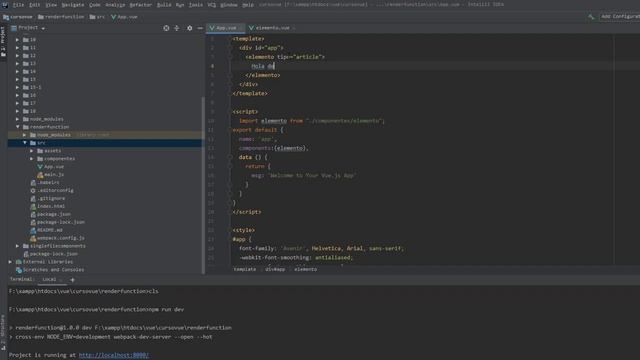Screen dimensions: 640x360
Task: Click the Project tool window stripe button
Action: 3,41
